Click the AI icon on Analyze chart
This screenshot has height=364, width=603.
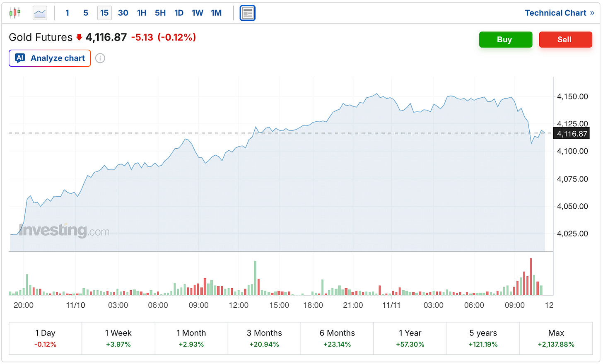pos(20,58)
